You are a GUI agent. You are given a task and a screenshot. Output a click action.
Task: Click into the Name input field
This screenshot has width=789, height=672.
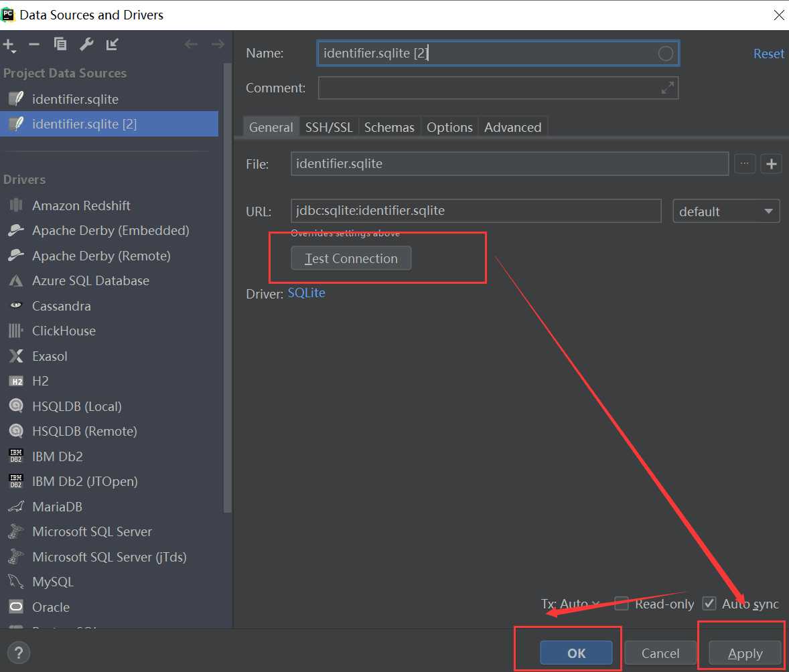click(498, 54)
